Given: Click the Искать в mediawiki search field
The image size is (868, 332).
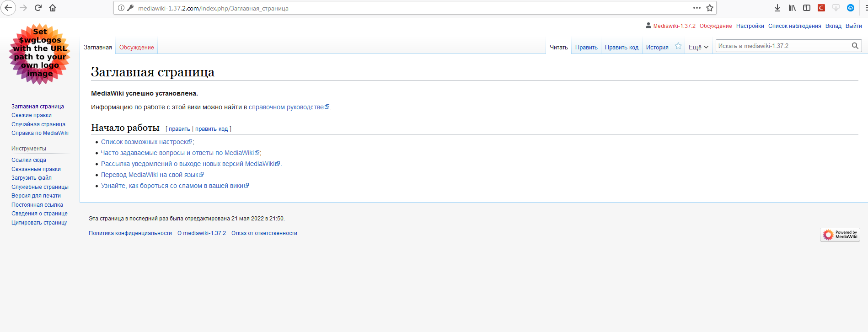Looking at the screenshot, I should click(782, 46).
